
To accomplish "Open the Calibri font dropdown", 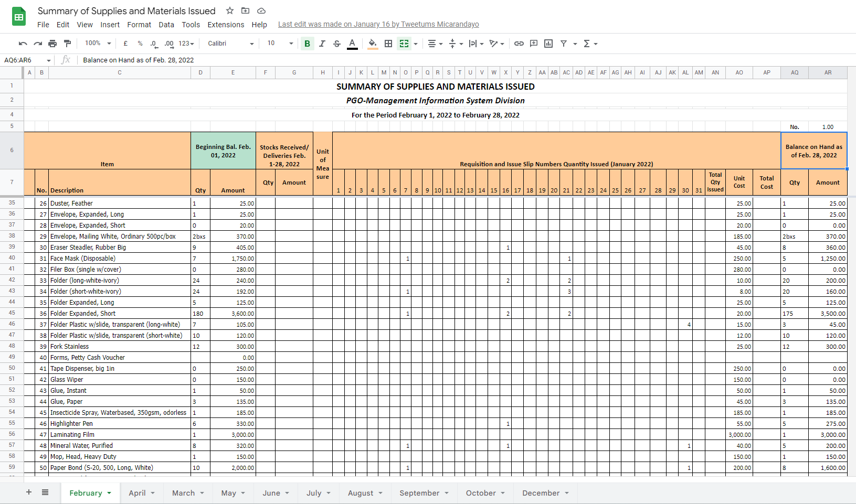I will pyautogui.click(x=231, y=44).
